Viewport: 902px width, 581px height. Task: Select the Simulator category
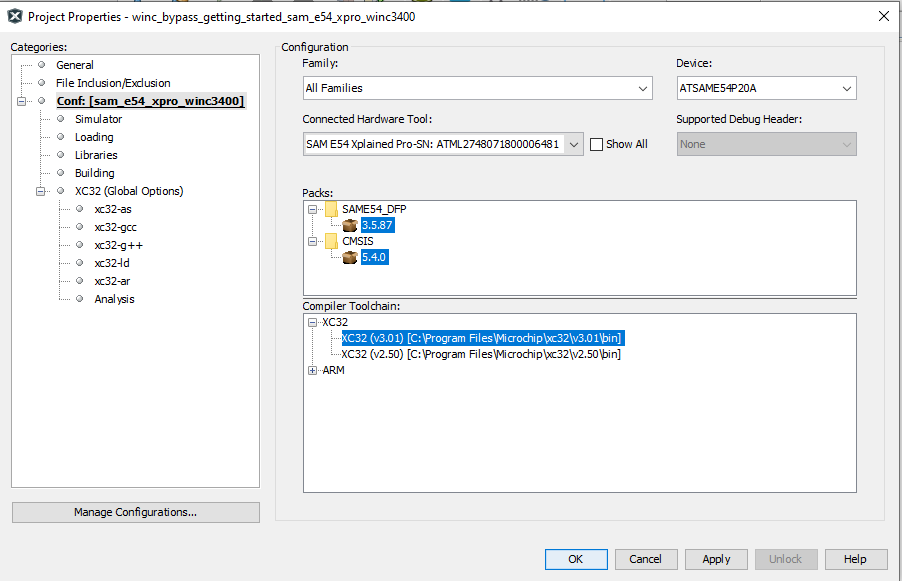(98, 119)
